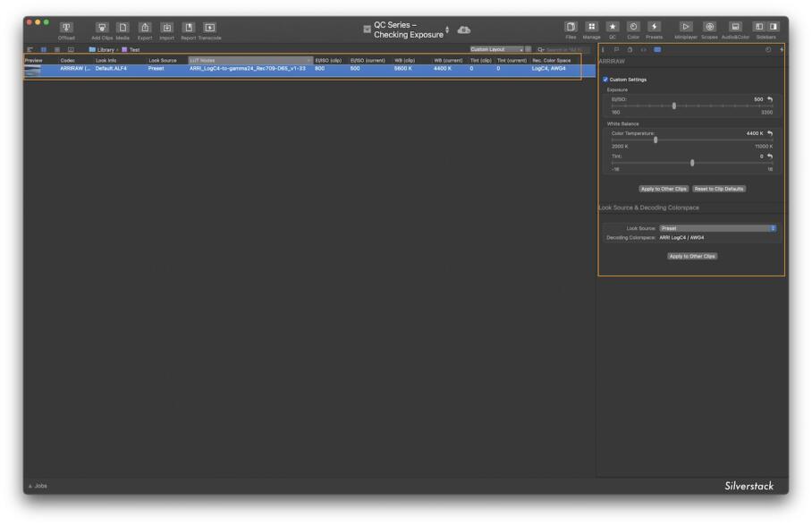Click the LogC4, AWG4 cell
The width and height of the screenshot is (812, 526).
coord(549,68)
